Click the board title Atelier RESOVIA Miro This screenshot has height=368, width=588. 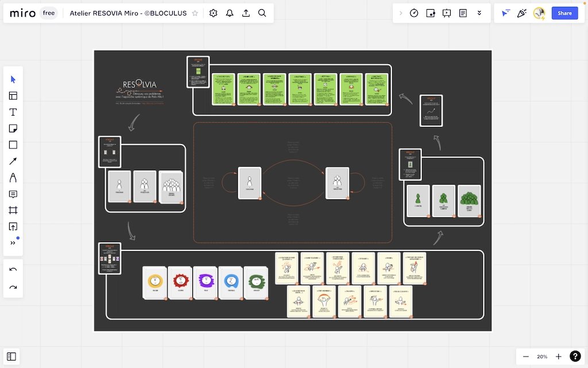(x=128, y=13)
